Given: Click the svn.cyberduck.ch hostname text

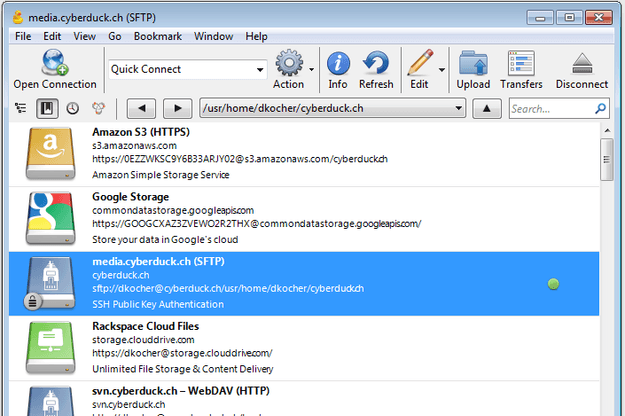Looking at the screenshot, I should (x=128, y=404).
